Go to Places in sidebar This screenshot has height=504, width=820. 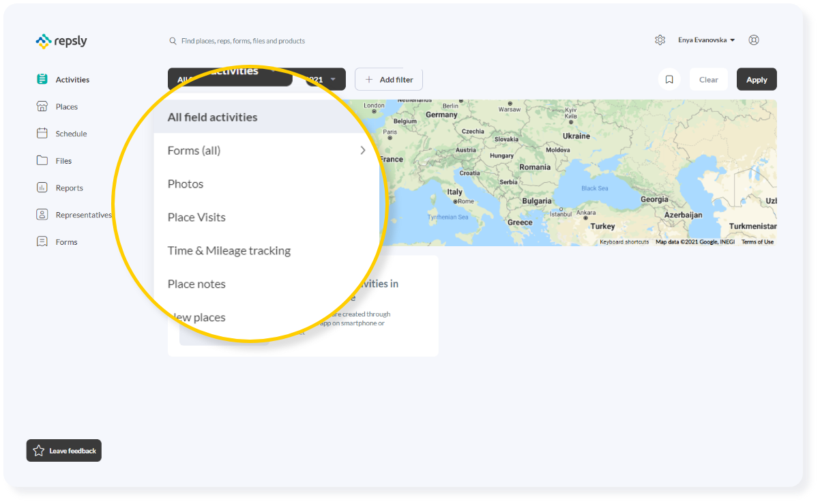[x=67, y=107]
